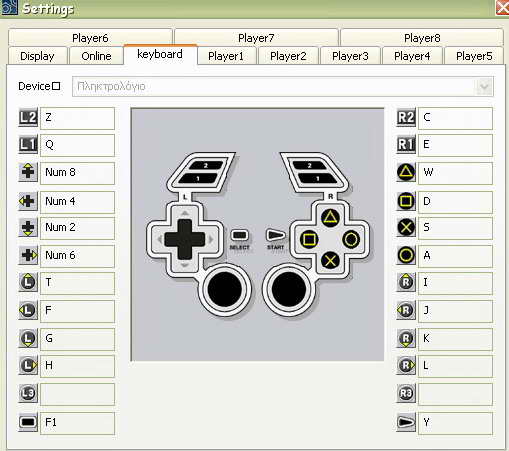Switch to the Display tab

pyautogui.click(x=37, y=56)
